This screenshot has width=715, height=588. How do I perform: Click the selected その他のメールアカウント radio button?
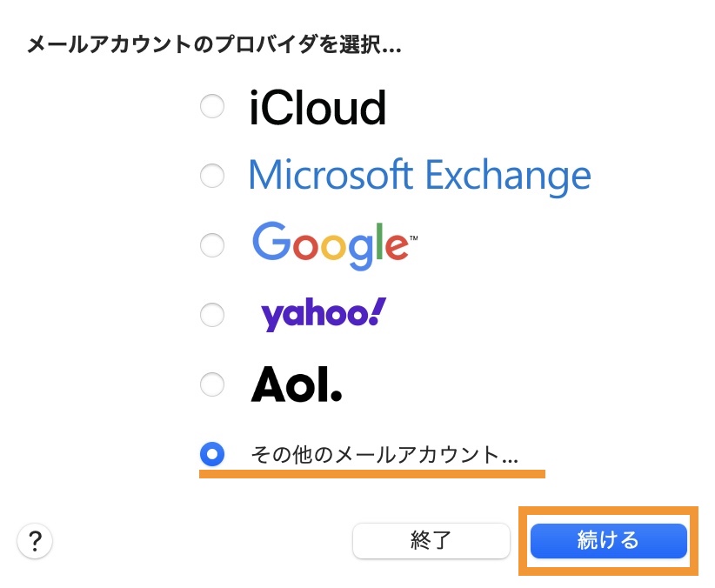point(212,453)
